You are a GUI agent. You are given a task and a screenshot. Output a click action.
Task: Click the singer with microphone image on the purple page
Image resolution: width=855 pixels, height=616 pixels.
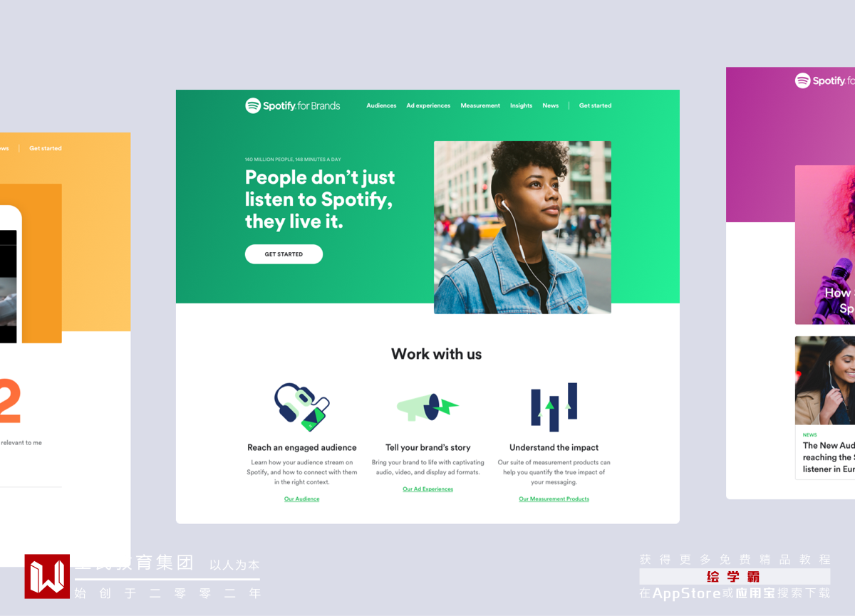825,245
